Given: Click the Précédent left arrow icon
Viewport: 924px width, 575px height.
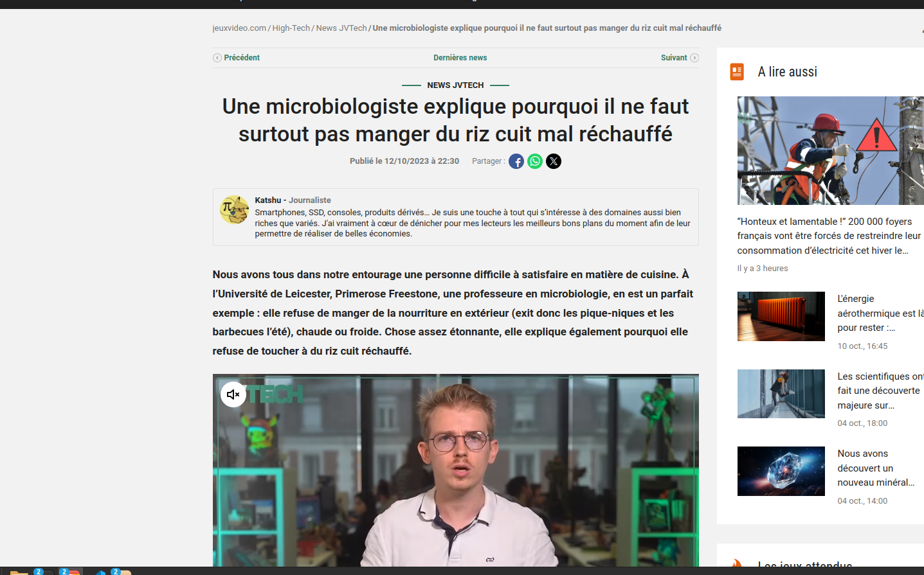Looking at the screenshot, I should click(x=217, y=58).
